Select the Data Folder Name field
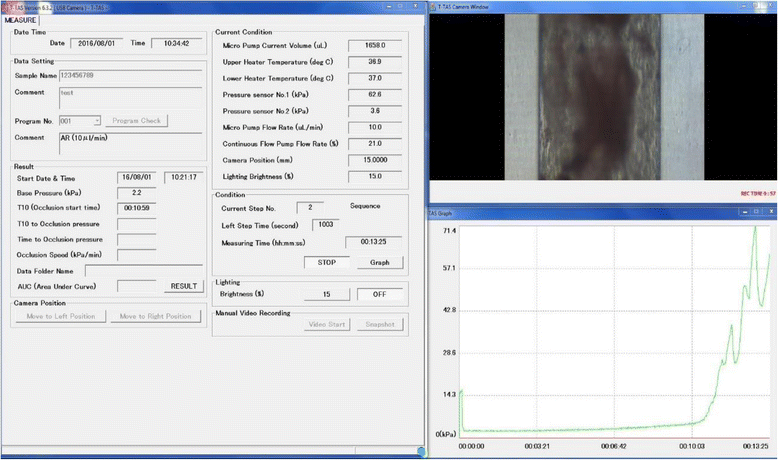The height and width of the screenshot is (460, 778). 144,270
